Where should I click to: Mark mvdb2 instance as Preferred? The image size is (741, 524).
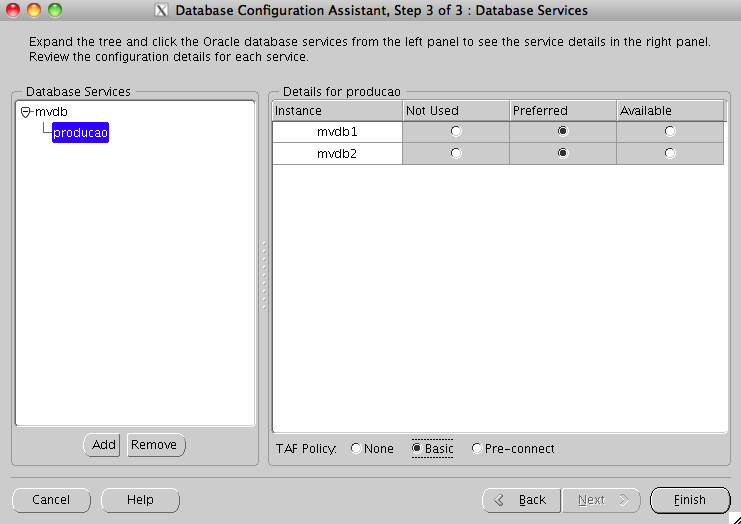[x=563, y=154]
